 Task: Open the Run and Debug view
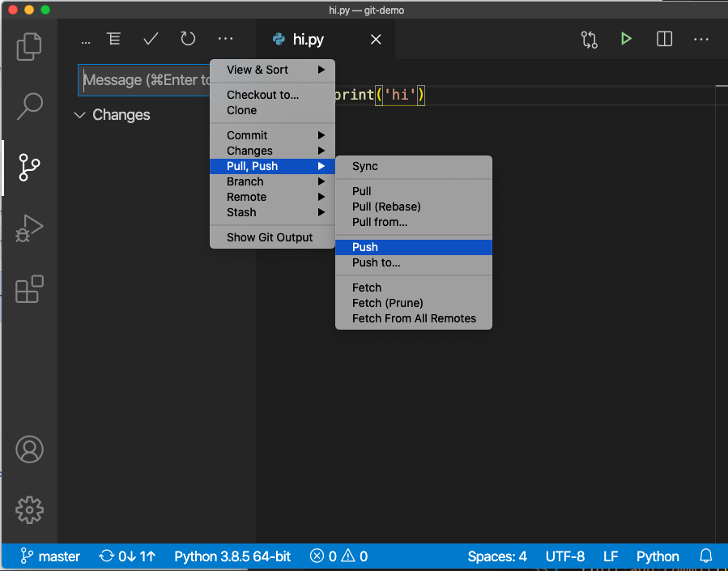[x=29, y=228]
